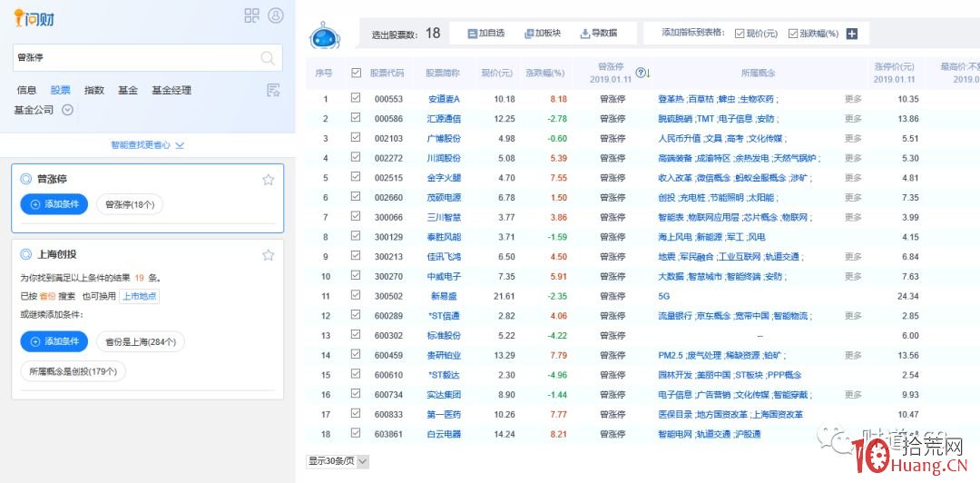The image size is (980, 483).
Task: Expand 更多 concepts for 茂硕电源
Action: (x=853, y=198)
